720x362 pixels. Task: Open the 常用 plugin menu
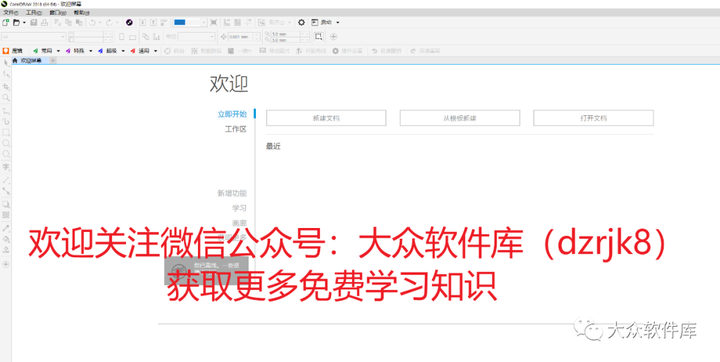pyautogui.click(x=46, y=51)
